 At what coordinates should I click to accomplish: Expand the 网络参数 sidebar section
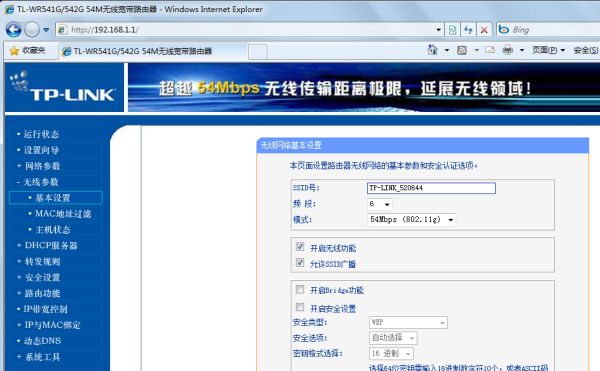[x=42, y=166]
